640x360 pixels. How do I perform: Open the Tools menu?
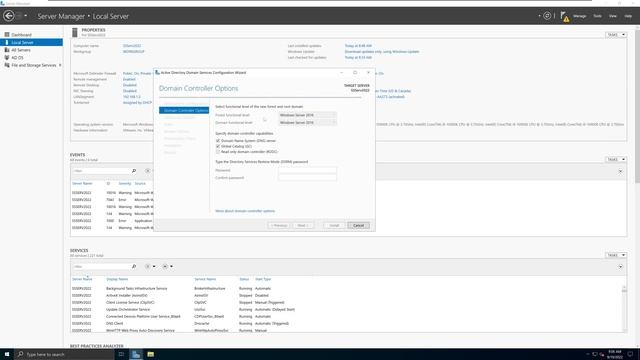click(597, 16)
